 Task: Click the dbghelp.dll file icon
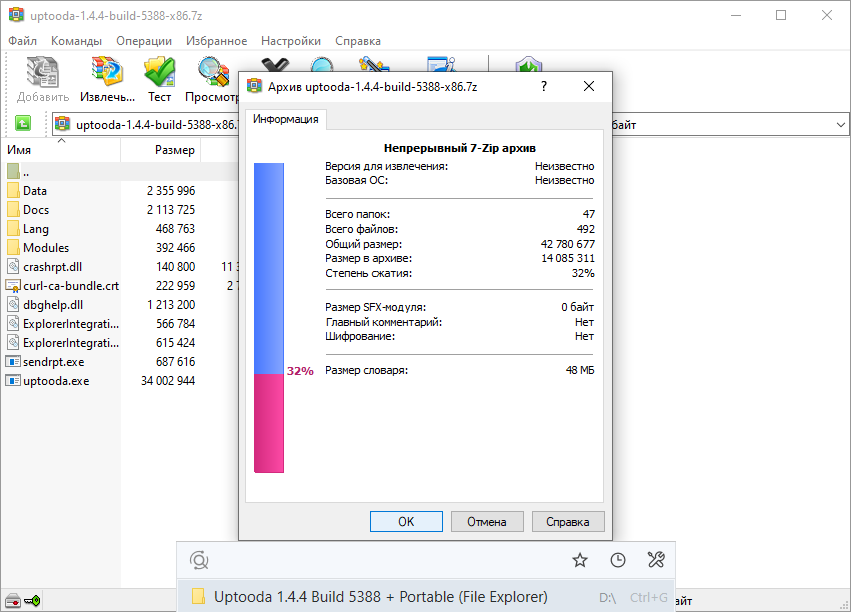[14, 304]
